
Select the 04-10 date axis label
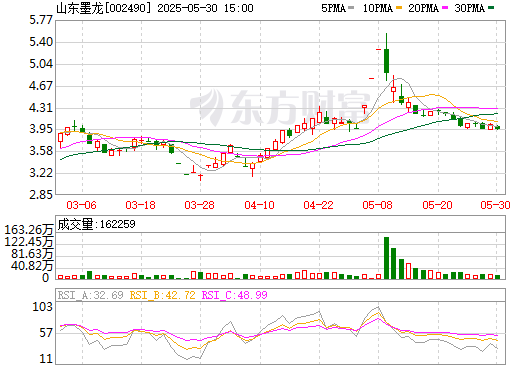point(259,205)
